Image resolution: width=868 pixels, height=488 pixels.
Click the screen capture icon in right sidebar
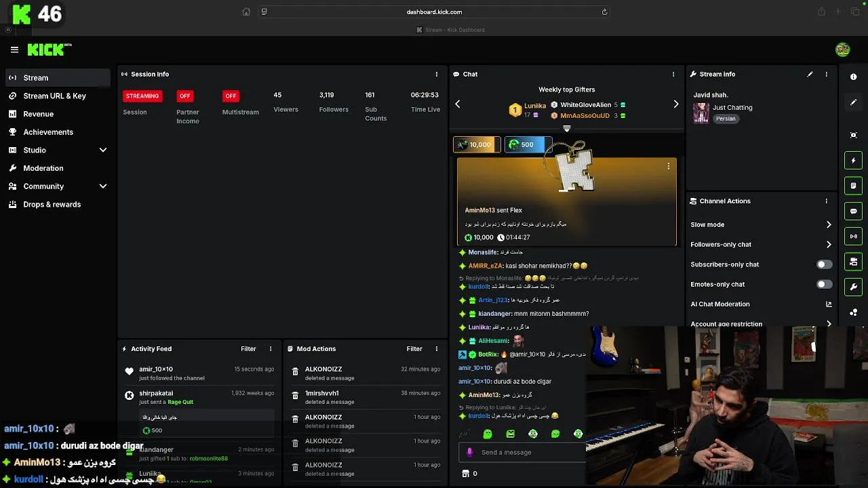pyautogui.click(x=854, y=135)
